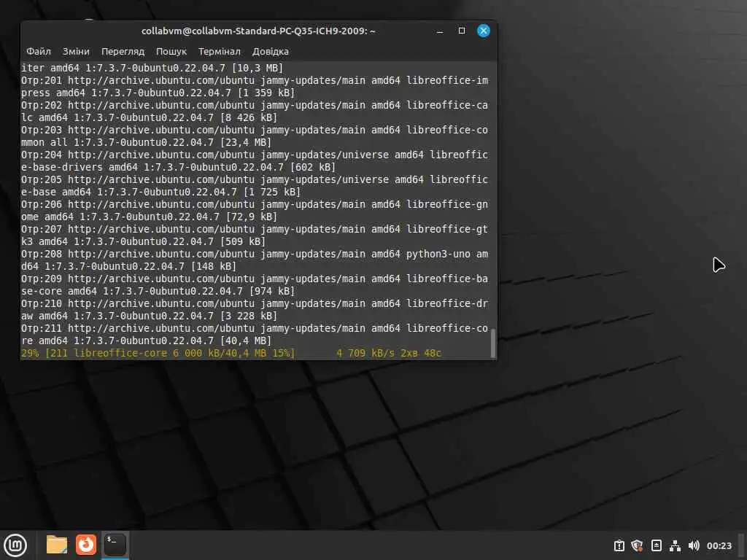This screenshot has width=747, height=560.
Task: Open the Перегляд menu
Action: pos(123,52)
